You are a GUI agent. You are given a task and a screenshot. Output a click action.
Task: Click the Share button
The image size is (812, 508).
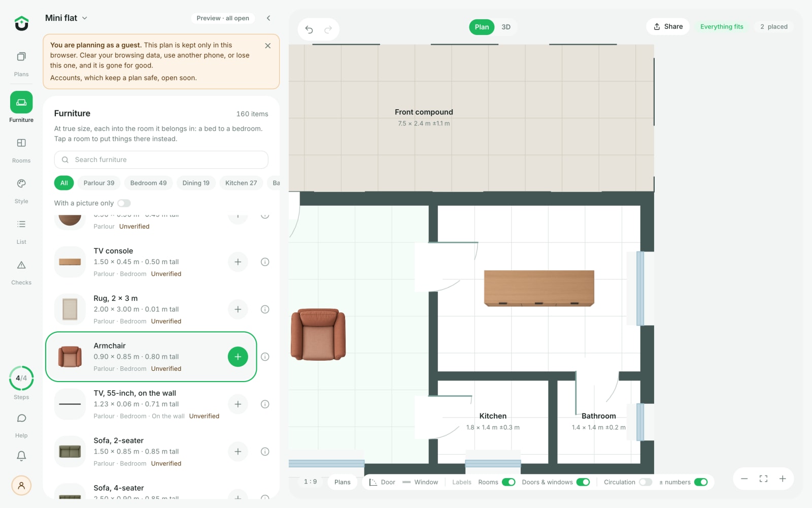click(668, 26)
